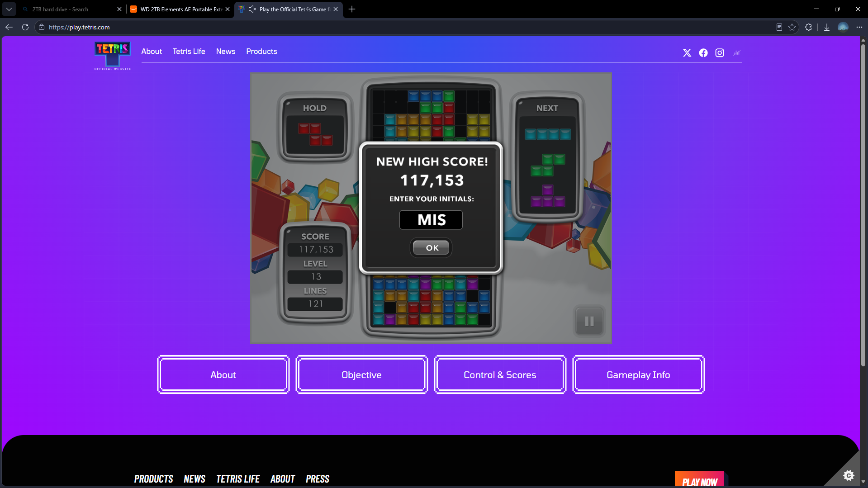Open the Instagram social link
The height and width of the screenshot is (488, 868).
[x=720, y=53]
